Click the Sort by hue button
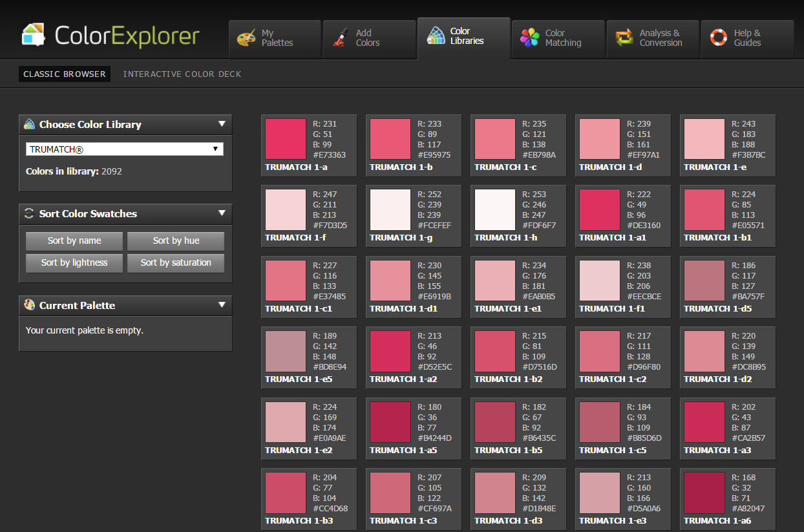This screenshot has width=804, height=532. click(176, 241)
